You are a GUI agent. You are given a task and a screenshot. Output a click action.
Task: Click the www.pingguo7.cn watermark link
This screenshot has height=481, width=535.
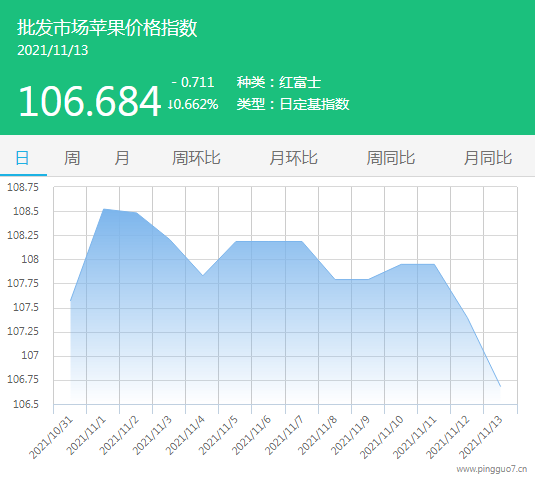492,469
